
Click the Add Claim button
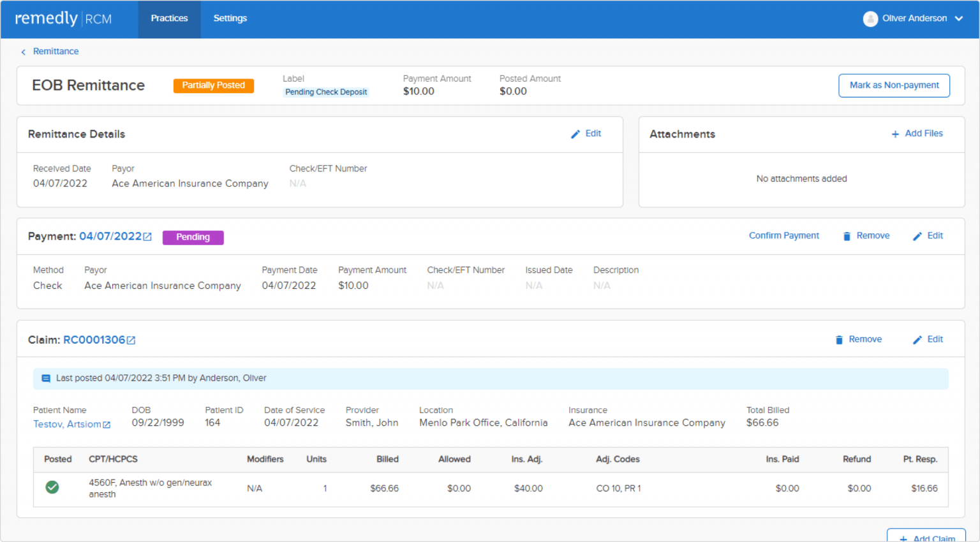[x=926, y=536]
